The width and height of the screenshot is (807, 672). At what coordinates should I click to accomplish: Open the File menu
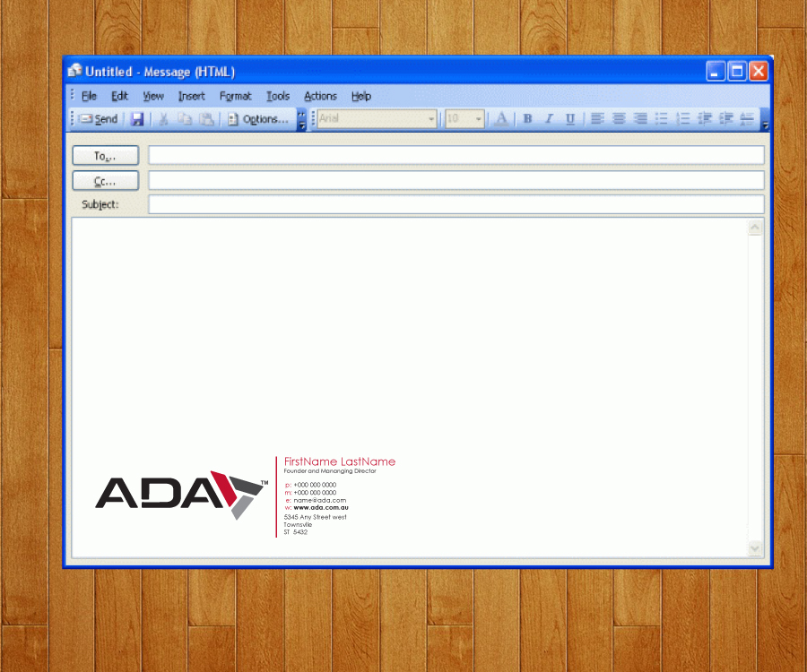89,96
